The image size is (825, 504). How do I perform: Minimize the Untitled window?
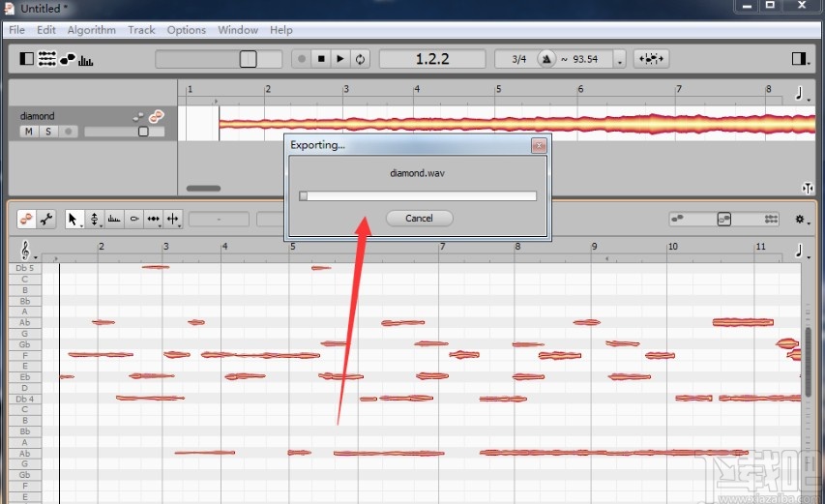[747, 7]
